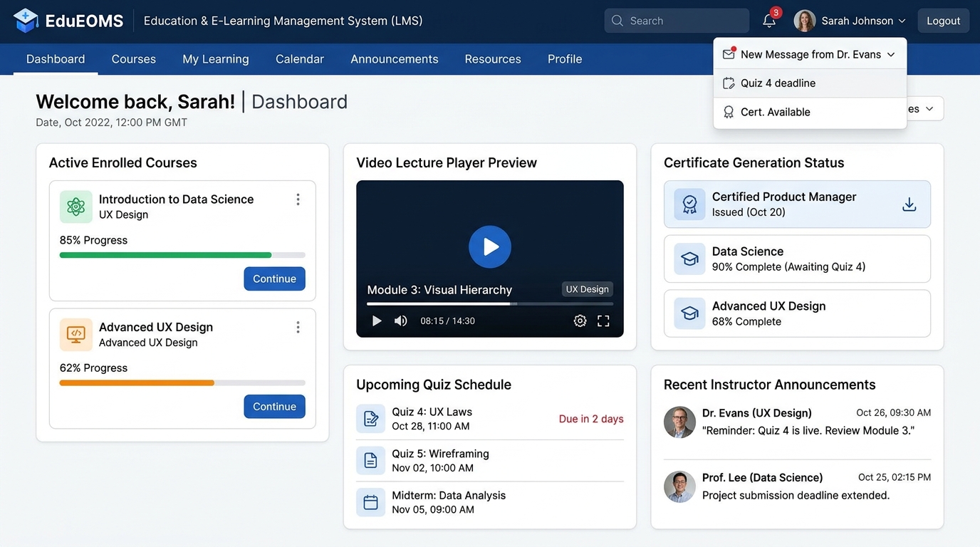Viewport: 980px width, 547px height.
Task: Click the Cert. Available ribbon icon
Action: (729, 112)
